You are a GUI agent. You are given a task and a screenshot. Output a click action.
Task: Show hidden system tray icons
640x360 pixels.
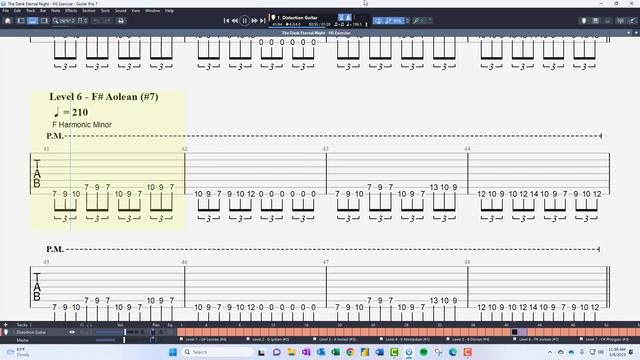tap(550, 352)
